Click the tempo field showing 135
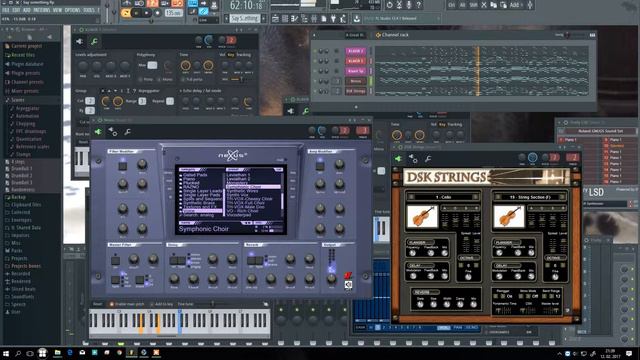This screenshot has height=360, width=640. [x=174, y=13]
